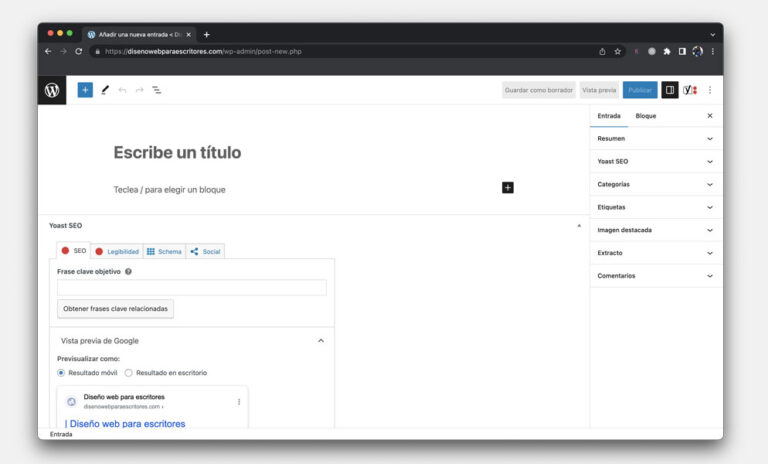Open the Legibilidad tab in Yoast

pos(117,251)
